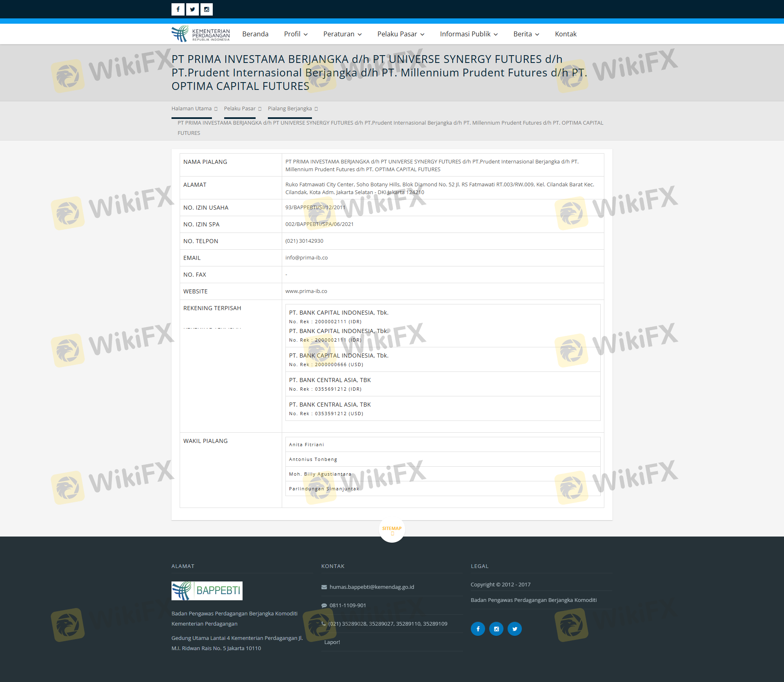784x682 pixels.
Task: Expand the Peraturan dropdown menu
Action: pyautogui.click(x=343, y=34)
